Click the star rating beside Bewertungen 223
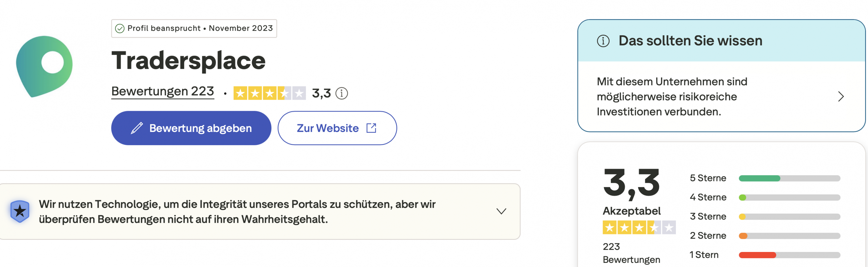868x267 pixels. [x=270, y=93]
